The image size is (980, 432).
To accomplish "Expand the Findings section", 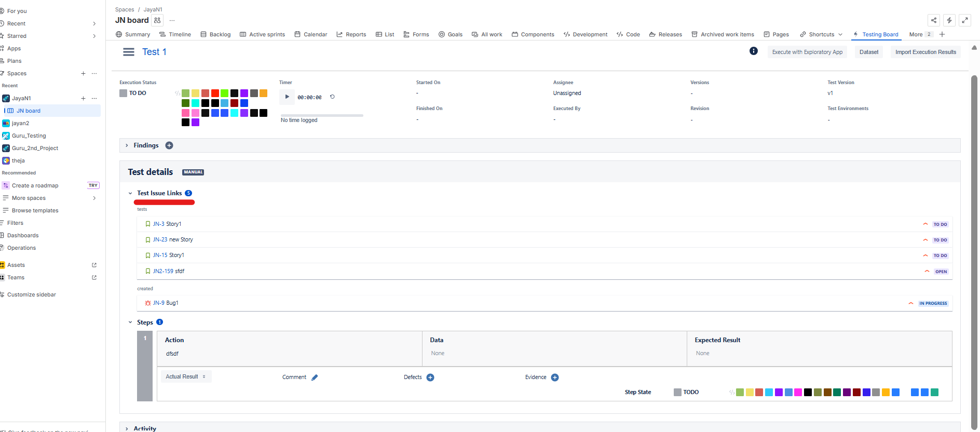I will pyautogui.click(x=127, y=145).
